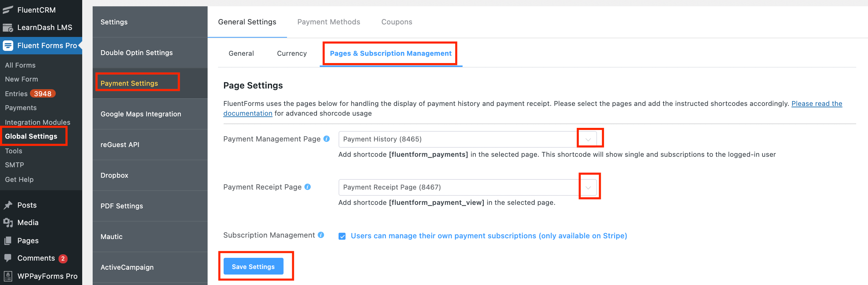This screenshot has width=868, height=285.
Task: Open Integration Modules in sidebar
Action: pos(37,122)
